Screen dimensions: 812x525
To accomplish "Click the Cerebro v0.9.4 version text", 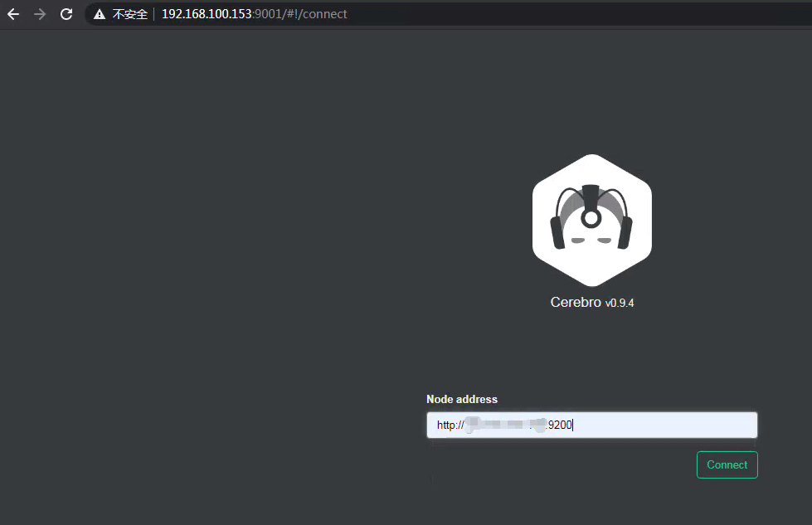I will point(592,303).
